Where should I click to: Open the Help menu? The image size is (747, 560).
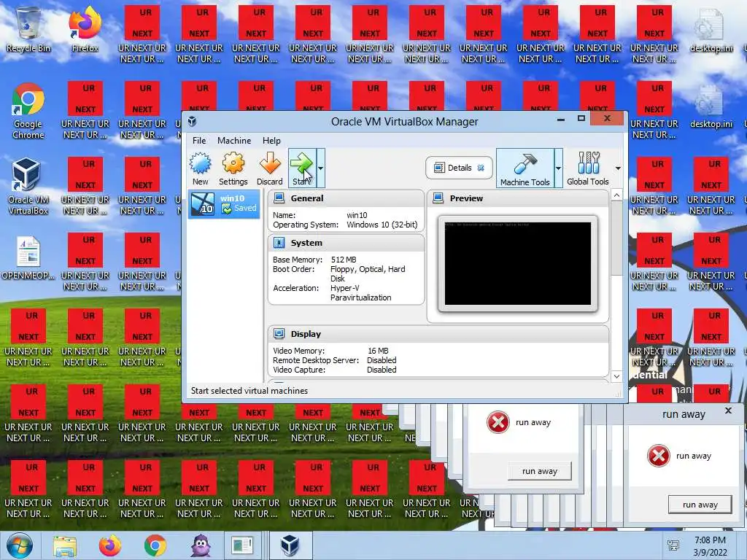(271, 141)
